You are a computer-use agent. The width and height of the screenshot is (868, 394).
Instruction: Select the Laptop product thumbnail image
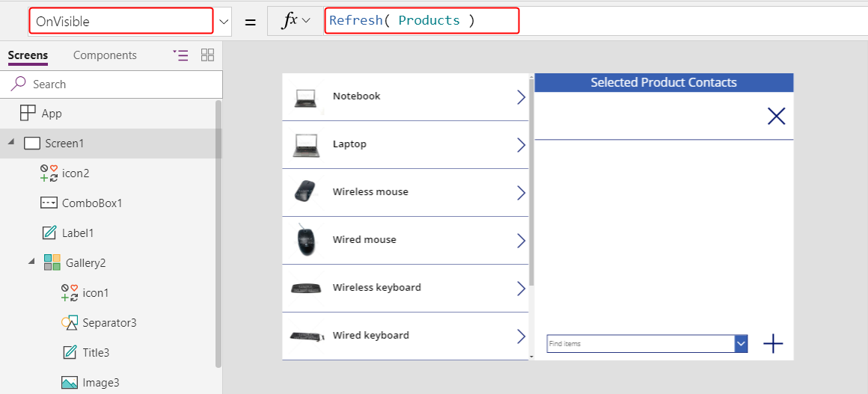tap(305, 144)
